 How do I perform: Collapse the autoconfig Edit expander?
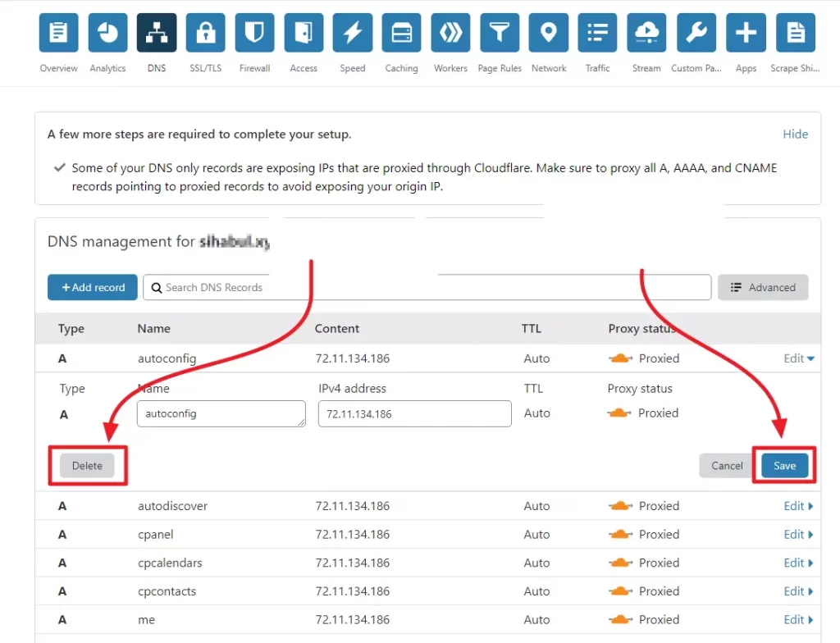(799, 358)
